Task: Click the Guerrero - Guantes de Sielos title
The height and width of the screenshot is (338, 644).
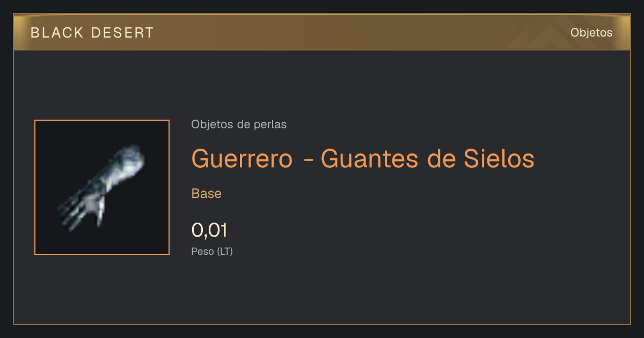Action: tap(363, 159)
